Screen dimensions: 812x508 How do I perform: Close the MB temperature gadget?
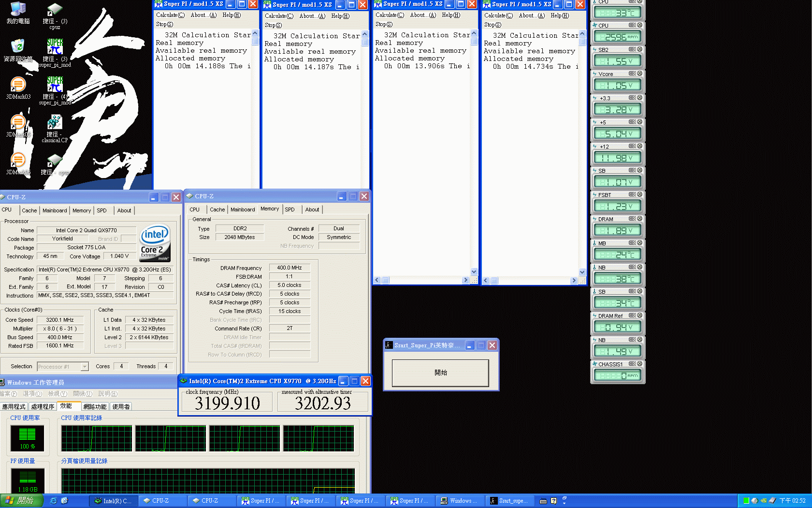pos(639,243)
